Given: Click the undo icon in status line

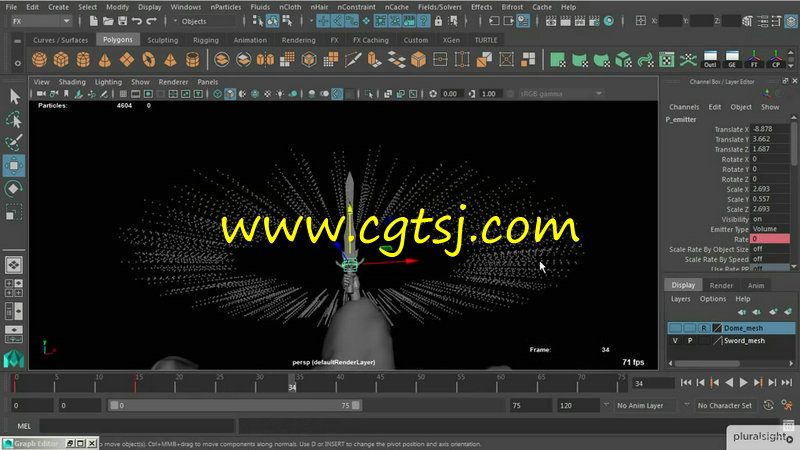Looking at the screenshot, I should point(137,21).
